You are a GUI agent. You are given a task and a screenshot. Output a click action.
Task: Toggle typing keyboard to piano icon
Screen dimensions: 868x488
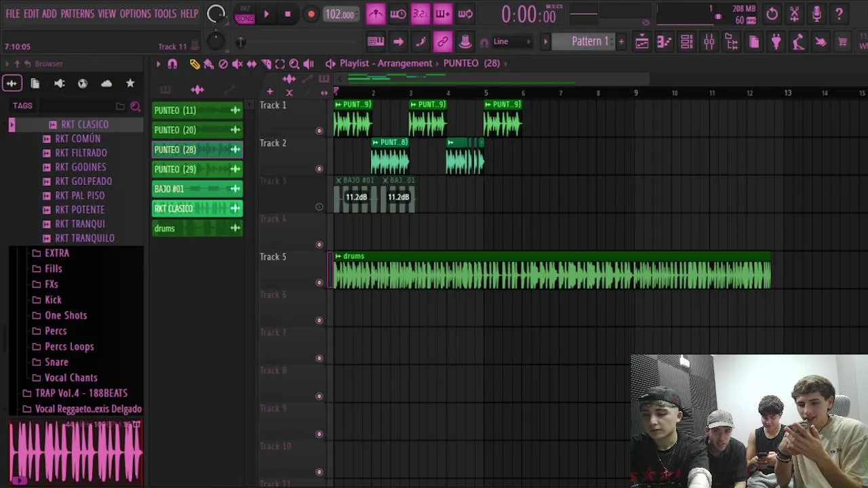[x=376, y=42]
